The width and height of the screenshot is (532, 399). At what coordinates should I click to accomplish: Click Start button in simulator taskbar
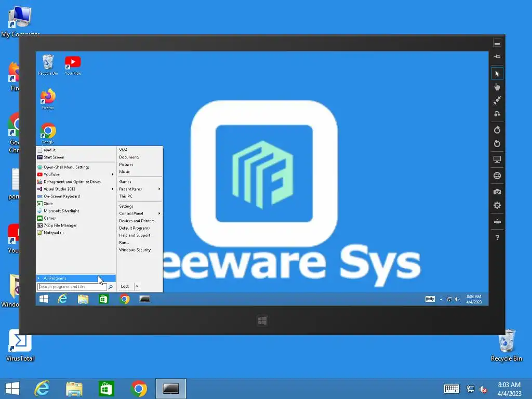(x=44, y=299)
